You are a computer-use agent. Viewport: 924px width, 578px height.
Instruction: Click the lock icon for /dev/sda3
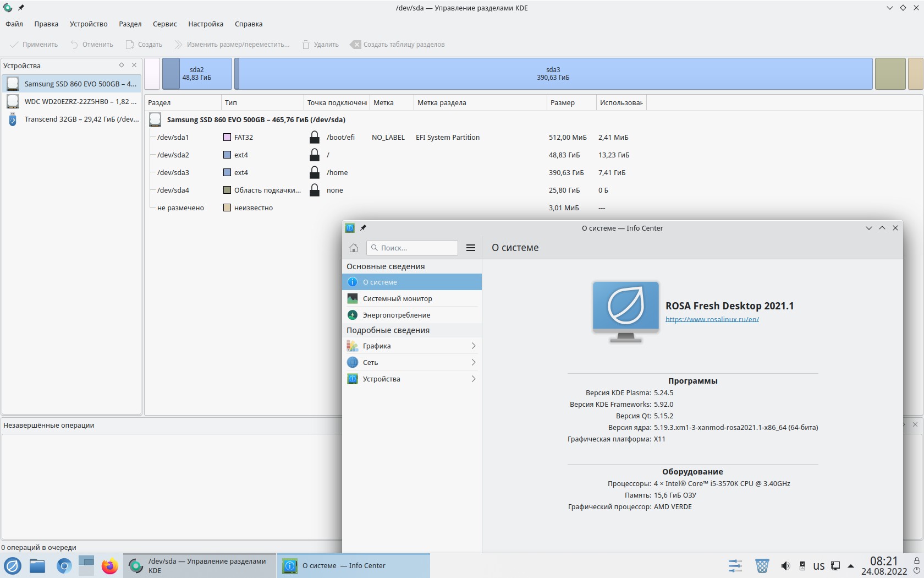point(315,173)
